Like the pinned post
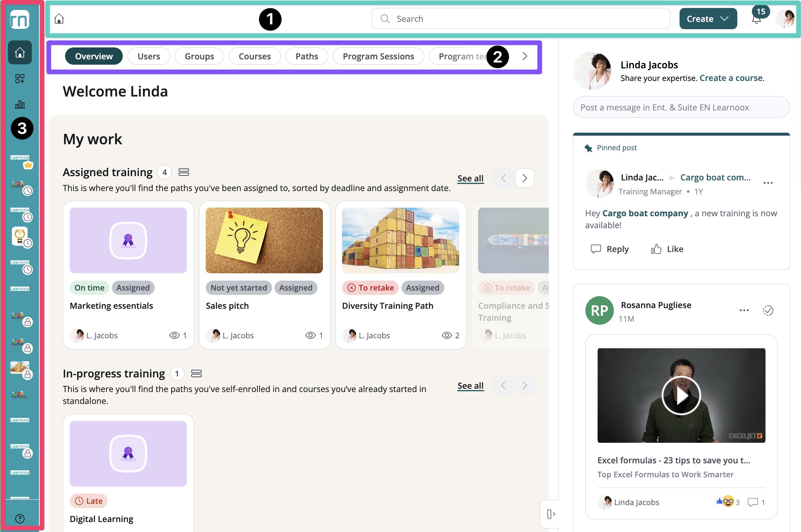This screenshot has width=801, height=532. point(667,249)
